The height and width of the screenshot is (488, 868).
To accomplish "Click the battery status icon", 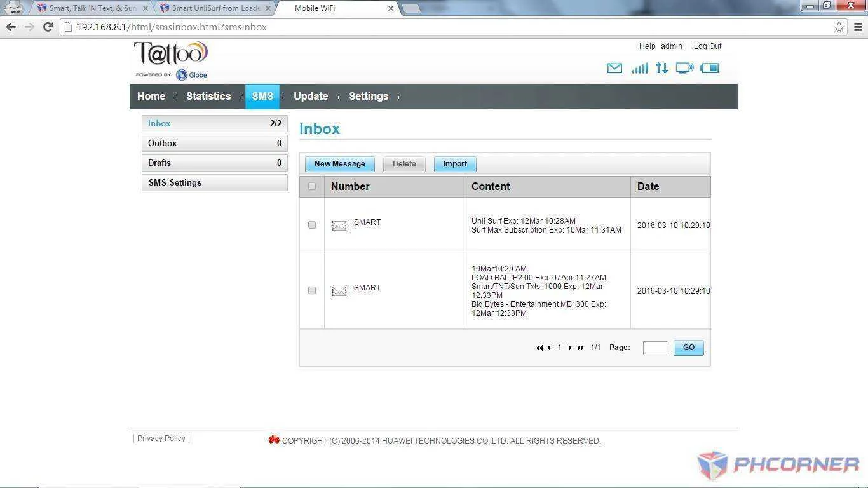I will click(710, 68).
